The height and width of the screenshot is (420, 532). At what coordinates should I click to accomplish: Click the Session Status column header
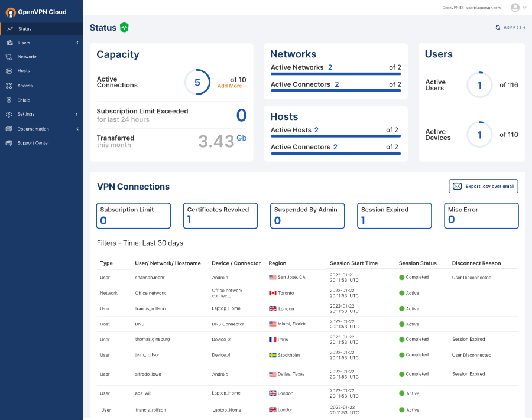(x=418, y=263)
